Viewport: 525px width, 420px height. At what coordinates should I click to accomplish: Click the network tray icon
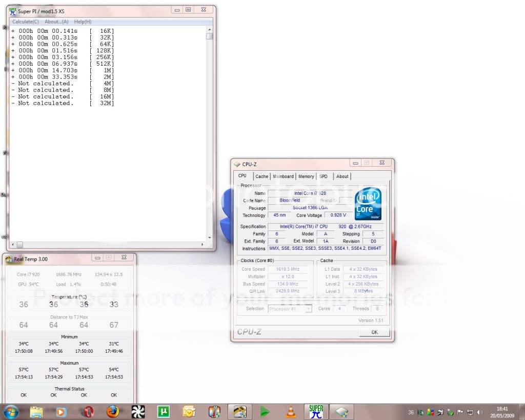tap(470, 412)
